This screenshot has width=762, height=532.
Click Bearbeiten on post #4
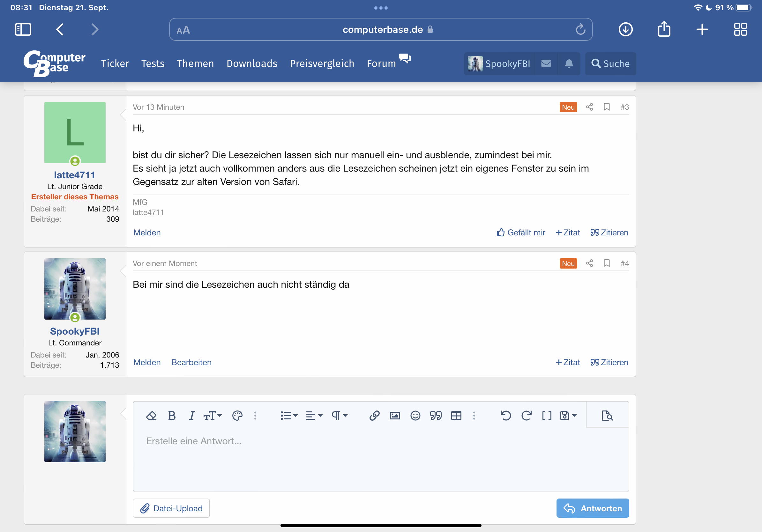(x=191, y=362)
